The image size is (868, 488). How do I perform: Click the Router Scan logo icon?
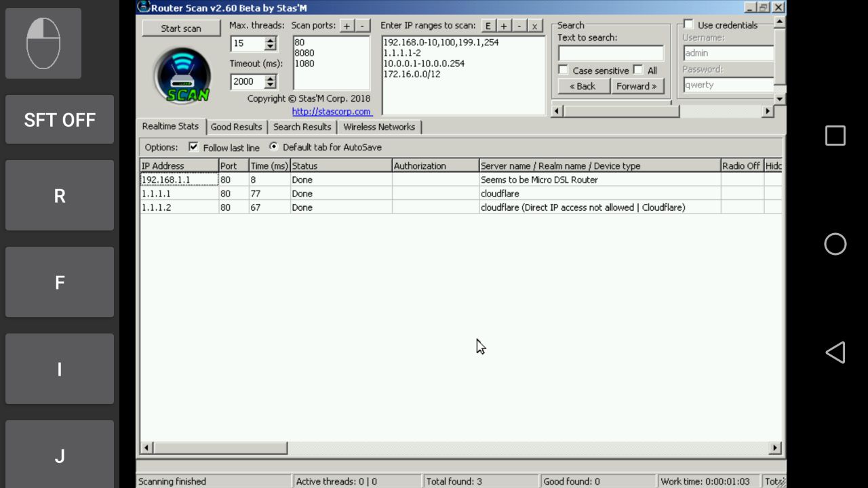point(181,75)
